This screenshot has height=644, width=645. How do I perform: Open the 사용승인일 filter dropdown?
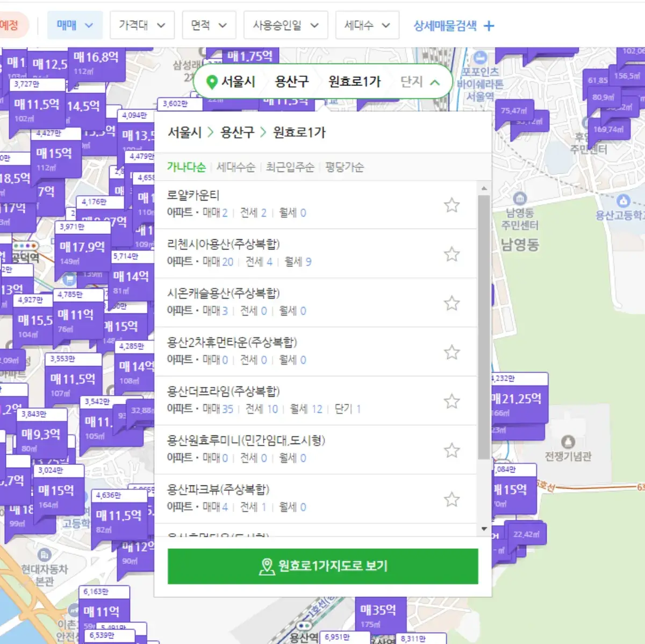[x=285, y=25]
